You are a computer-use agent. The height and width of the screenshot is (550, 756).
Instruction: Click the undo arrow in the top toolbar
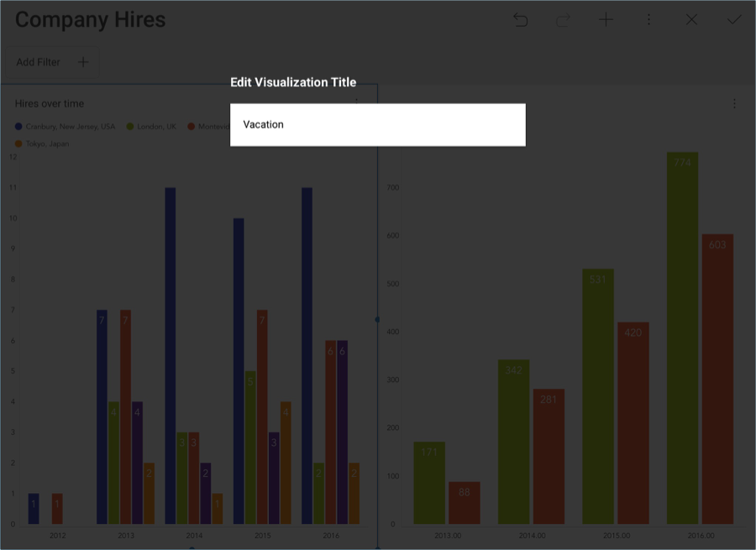[x=521, y=20]
